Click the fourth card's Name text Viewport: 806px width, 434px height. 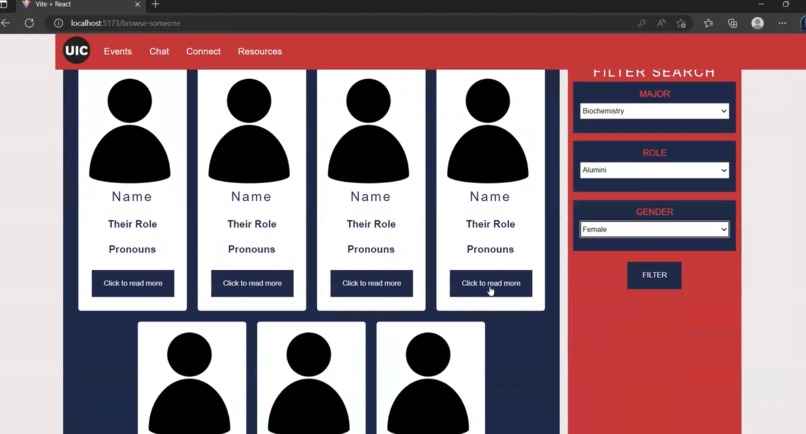click(490, 196)
